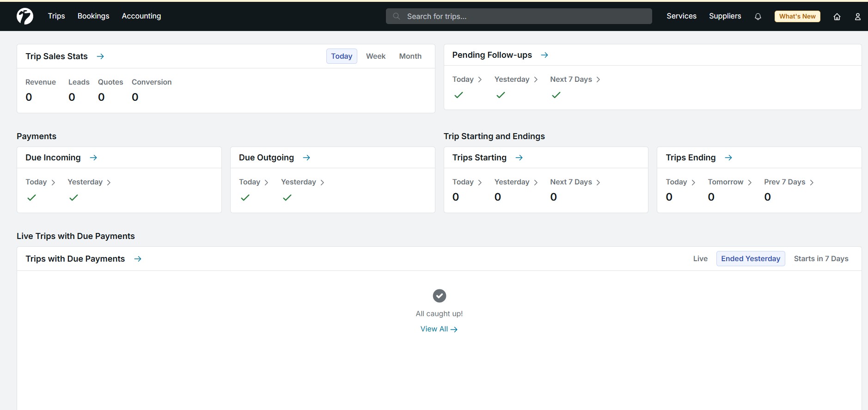Click the Yesterday checkmark under Due Incoming
This screenshot has width=868, height=410.
click(73, 197)
